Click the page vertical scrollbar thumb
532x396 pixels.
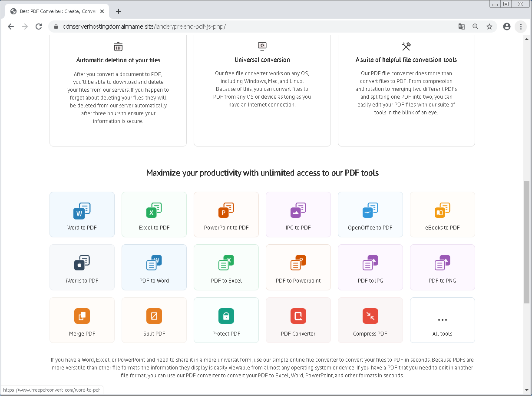(527, 242)
